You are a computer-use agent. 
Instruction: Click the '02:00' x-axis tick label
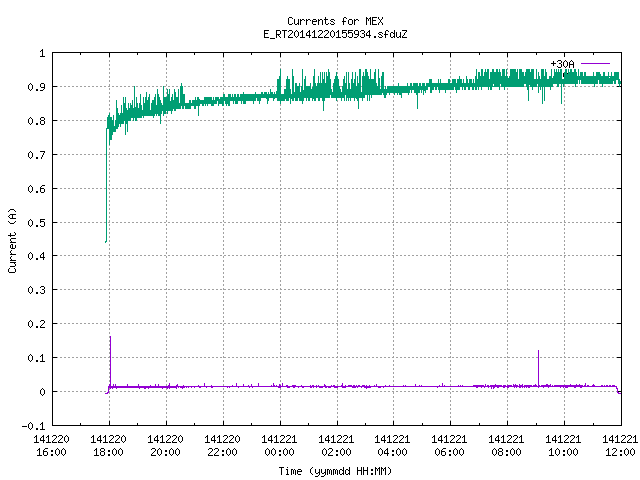point(336,452)
